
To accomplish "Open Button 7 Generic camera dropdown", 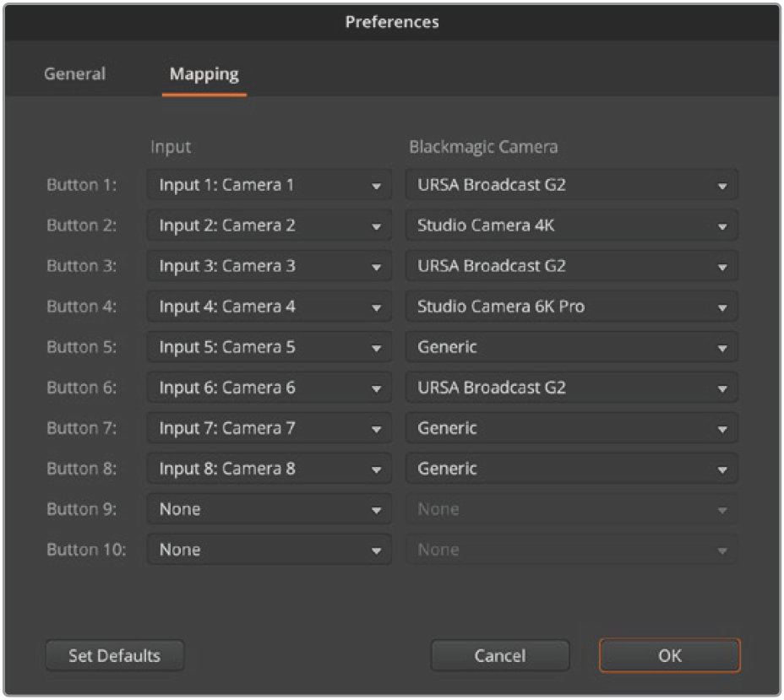I will (x=571, y=428).
